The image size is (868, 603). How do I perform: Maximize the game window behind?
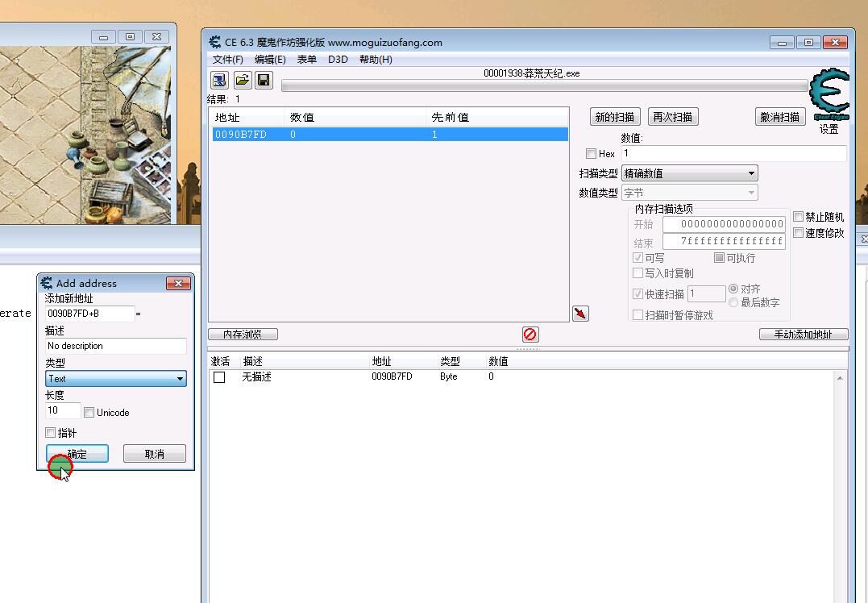point(130,36)
